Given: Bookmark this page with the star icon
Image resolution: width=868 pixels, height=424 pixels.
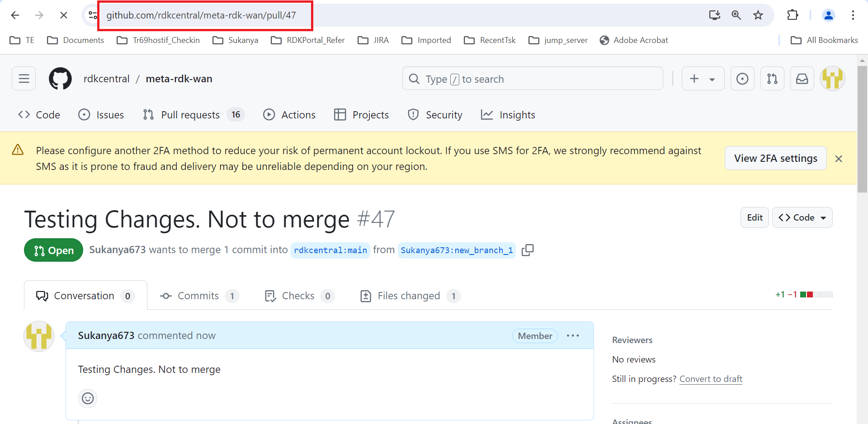Looking at the screenshot, I should (758, 15).
